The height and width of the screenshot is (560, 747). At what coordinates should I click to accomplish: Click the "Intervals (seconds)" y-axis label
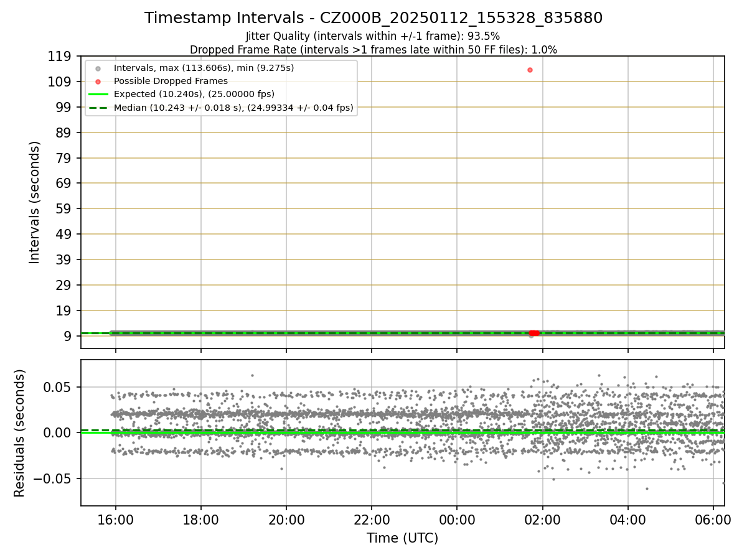click(35, 202)
